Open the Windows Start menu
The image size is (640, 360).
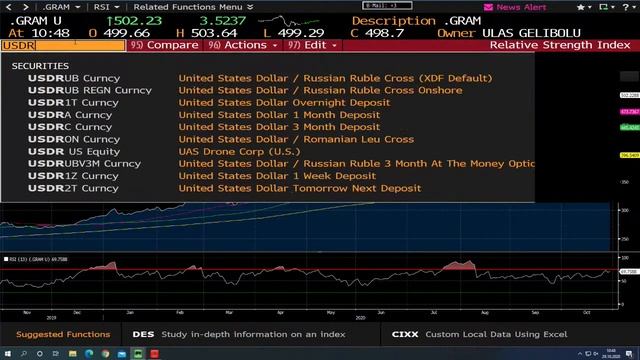[7, 354]
